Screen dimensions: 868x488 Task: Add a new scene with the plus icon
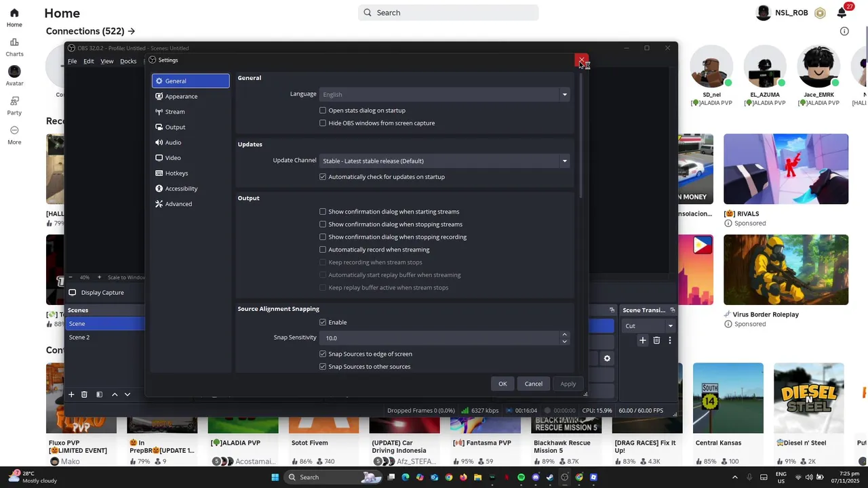click(71, 394)
